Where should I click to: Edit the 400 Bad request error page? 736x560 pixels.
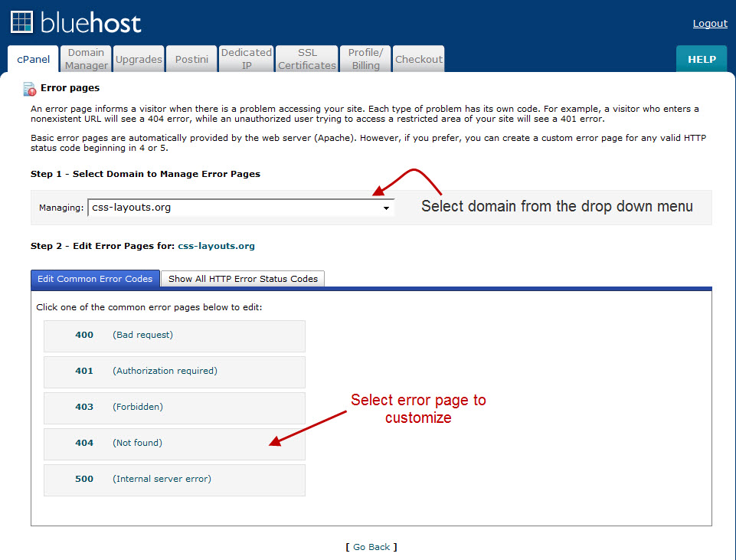(x=175, y=336)
